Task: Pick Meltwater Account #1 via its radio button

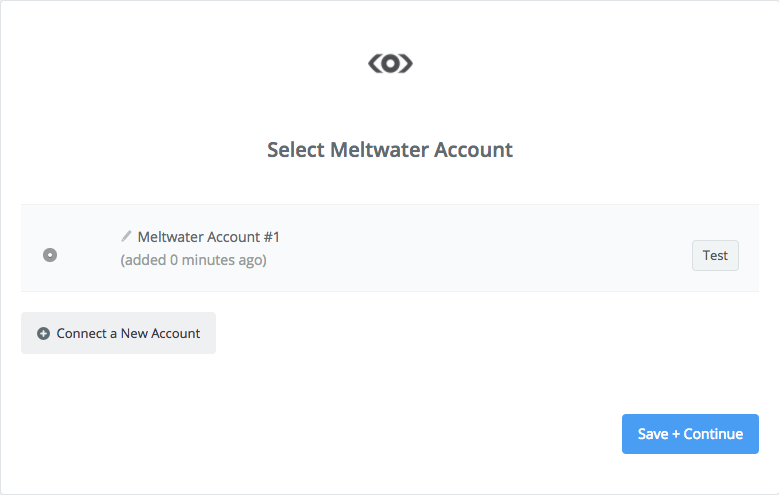Action: click(50, 255)
